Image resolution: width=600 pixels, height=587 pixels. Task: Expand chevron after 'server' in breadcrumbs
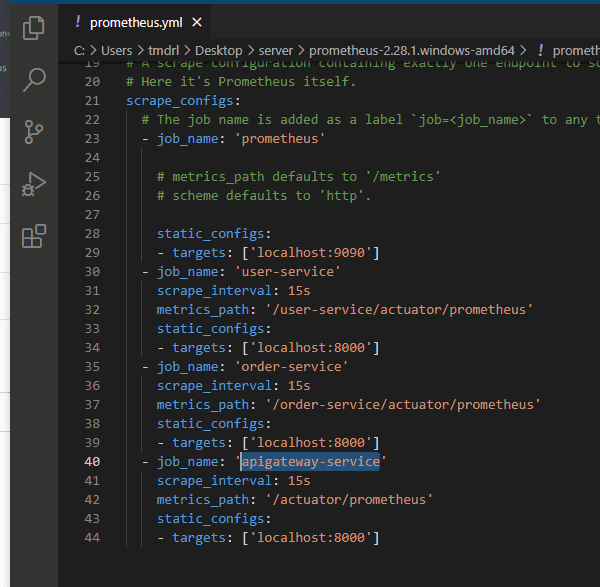coord(301,51)
